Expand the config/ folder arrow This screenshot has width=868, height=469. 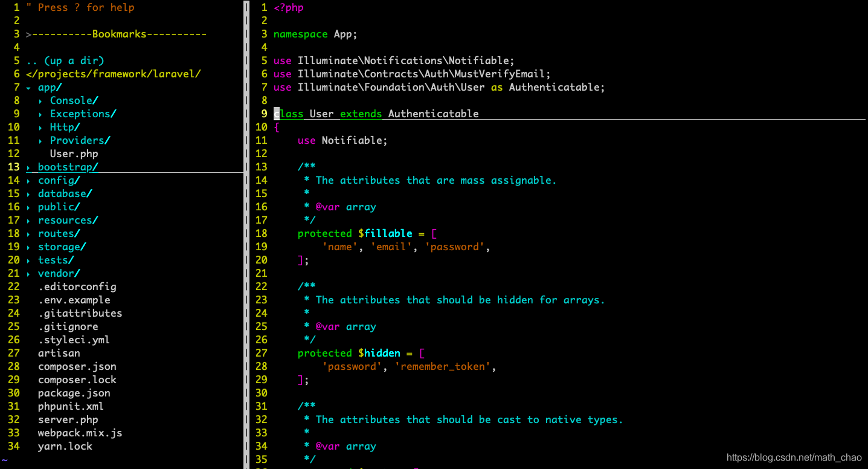pyautogui.click(x=28, y=181)
